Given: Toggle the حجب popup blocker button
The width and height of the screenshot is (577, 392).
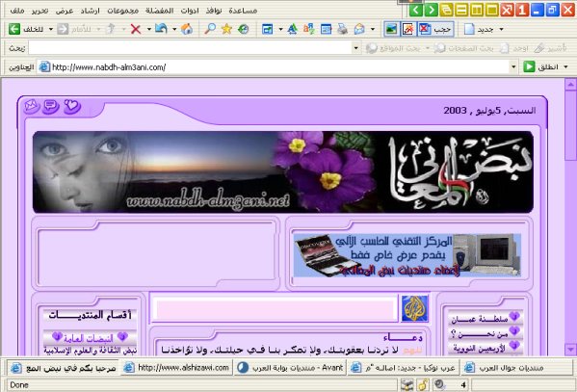Looking at the screenshot, I should click(x=435, y=29).
